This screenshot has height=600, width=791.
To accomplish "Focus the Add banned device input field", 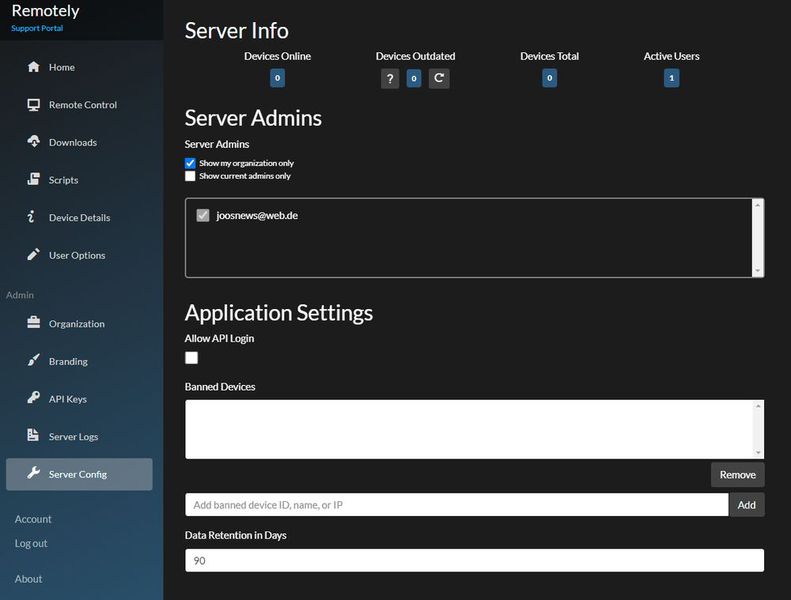I will click(457, 505).
